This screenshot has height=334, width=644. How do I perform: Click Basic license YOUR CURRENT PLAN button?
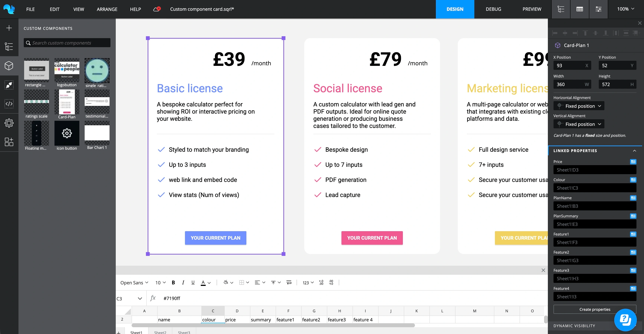coord(215,238)
